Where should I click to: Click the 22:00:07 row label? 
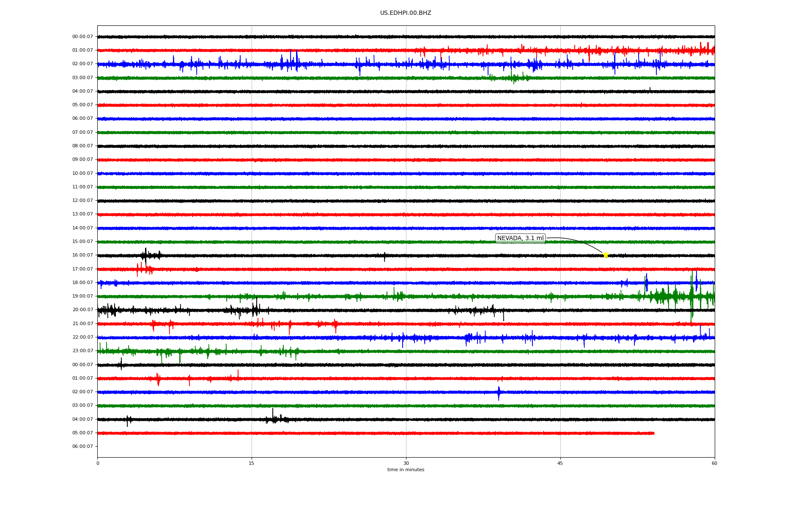tap(82, 337)
